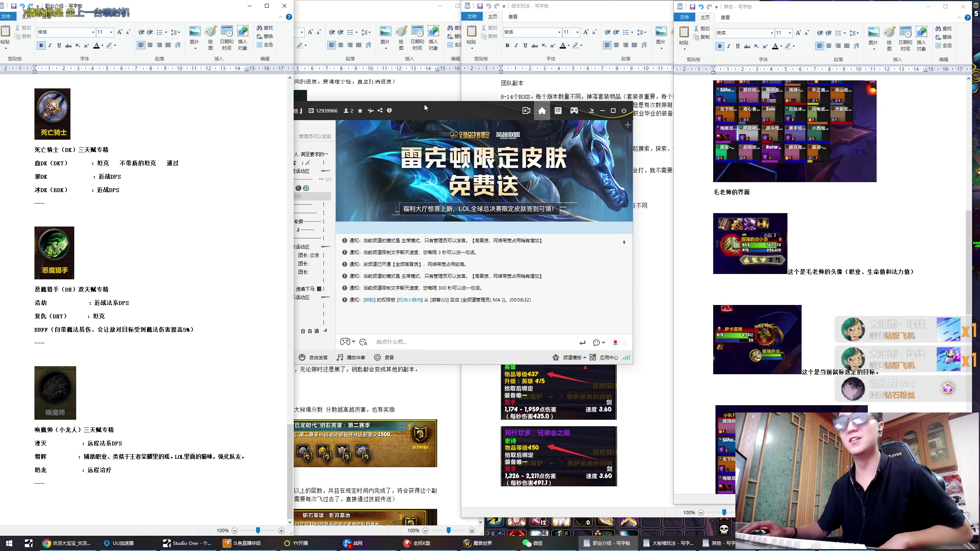
Task: Toggle Italic in the 职业介绍 window
Action: [x=50, y=46]
